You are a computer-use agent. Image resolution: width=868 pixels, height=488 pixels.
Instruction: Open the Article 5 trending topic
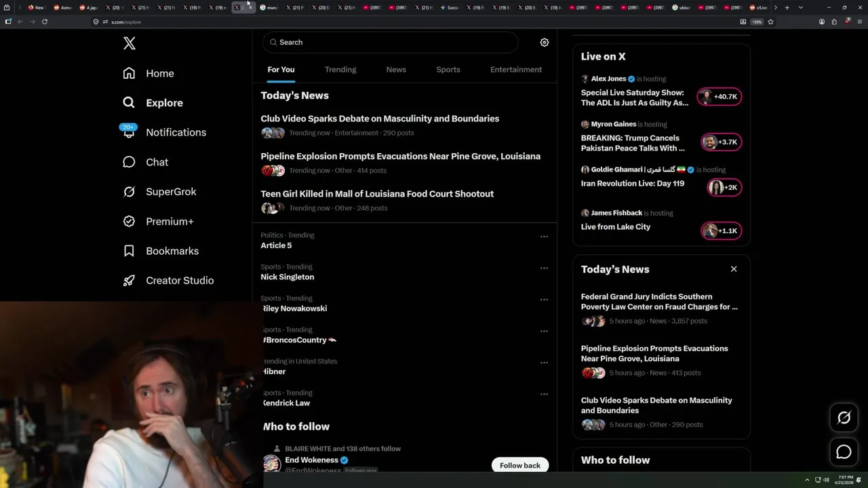pyautogui.click(x=276, y=245)
